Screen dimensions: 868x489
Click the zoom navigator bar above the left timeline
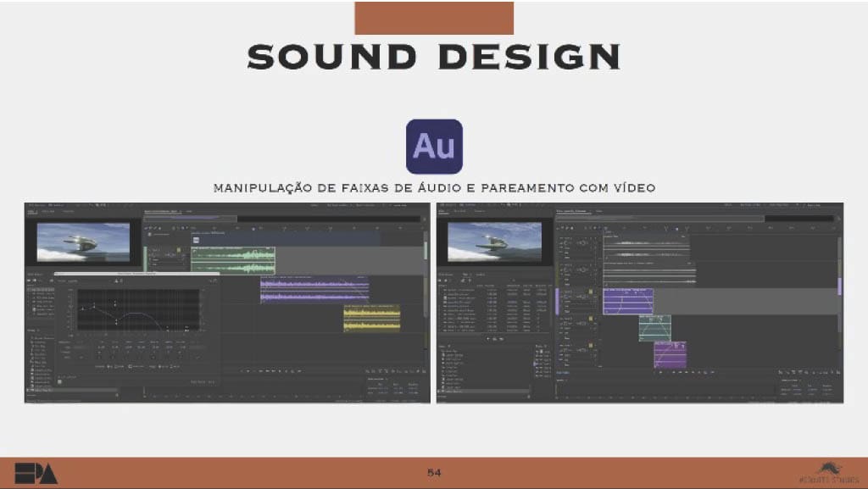[191, 219]
